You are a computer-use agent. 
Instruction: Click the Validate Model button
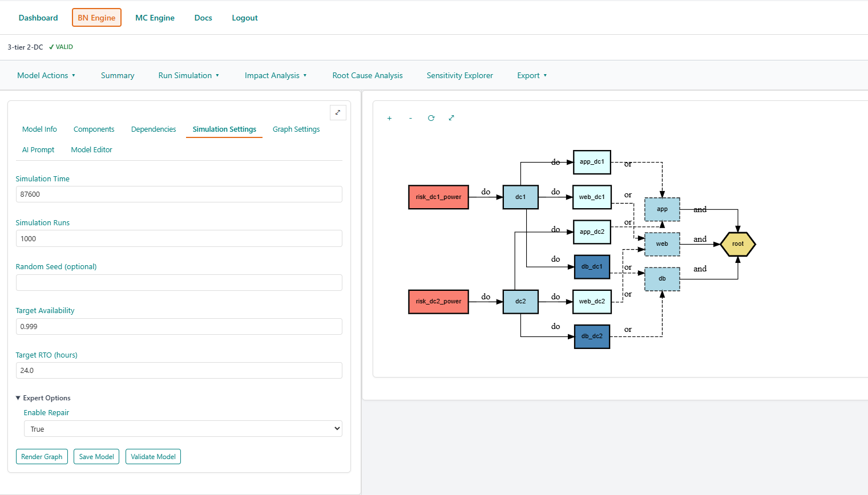point(153,457)
